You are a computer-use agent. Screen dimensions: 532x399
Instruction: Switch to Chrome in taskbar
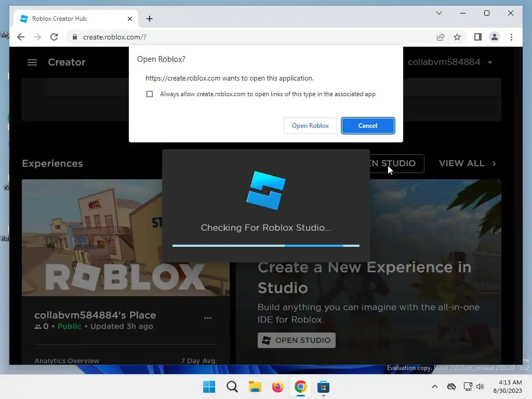(301, 387)
